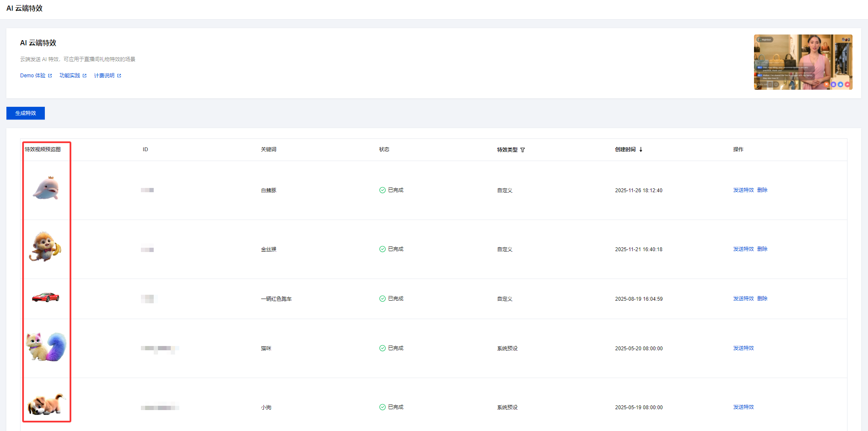The image size is (868, 431).
Task: Open the Demo 体验 link
Action: (x=33, y=76)
